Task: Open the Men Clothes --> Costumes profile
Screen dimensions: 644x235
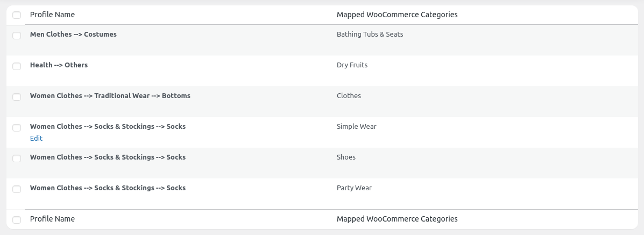Action: click(73, 34)
